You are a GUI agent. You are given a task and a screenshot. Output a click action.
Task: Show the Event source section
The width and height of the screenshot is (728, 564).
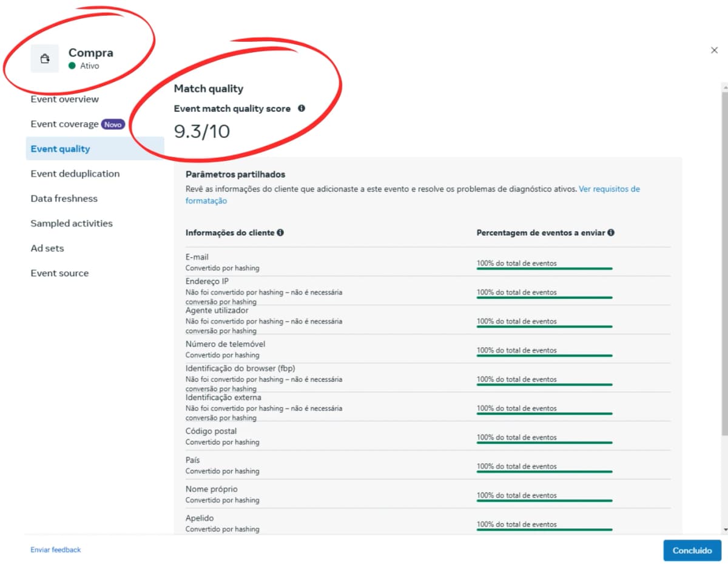coord(59,273)
